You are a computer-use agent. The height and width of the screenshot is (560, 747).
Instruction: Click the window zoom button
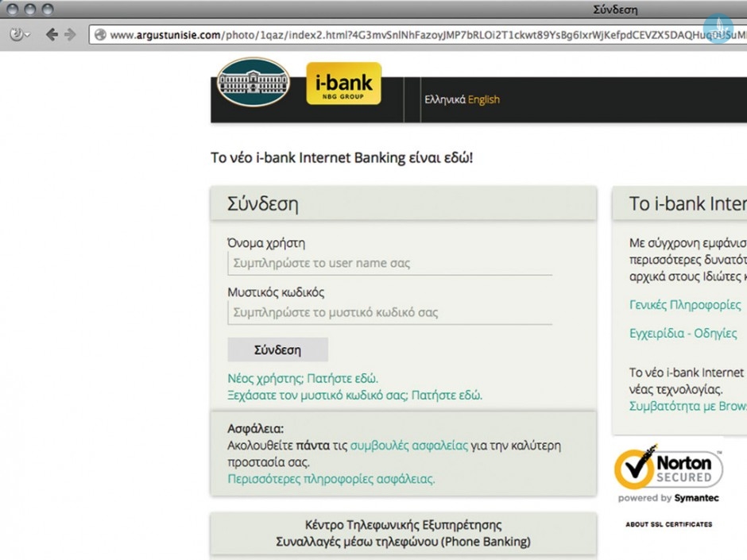[47, 9]
